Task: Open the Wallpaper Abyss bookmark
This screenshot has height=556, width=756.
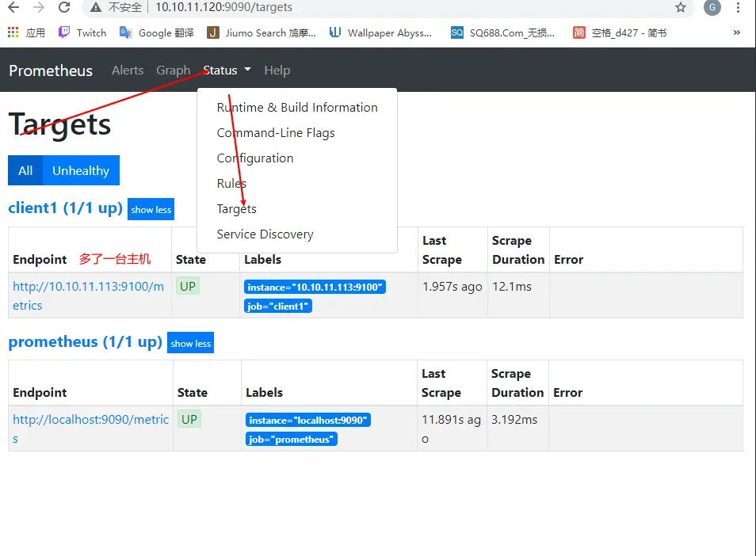Action: (380, 32)
